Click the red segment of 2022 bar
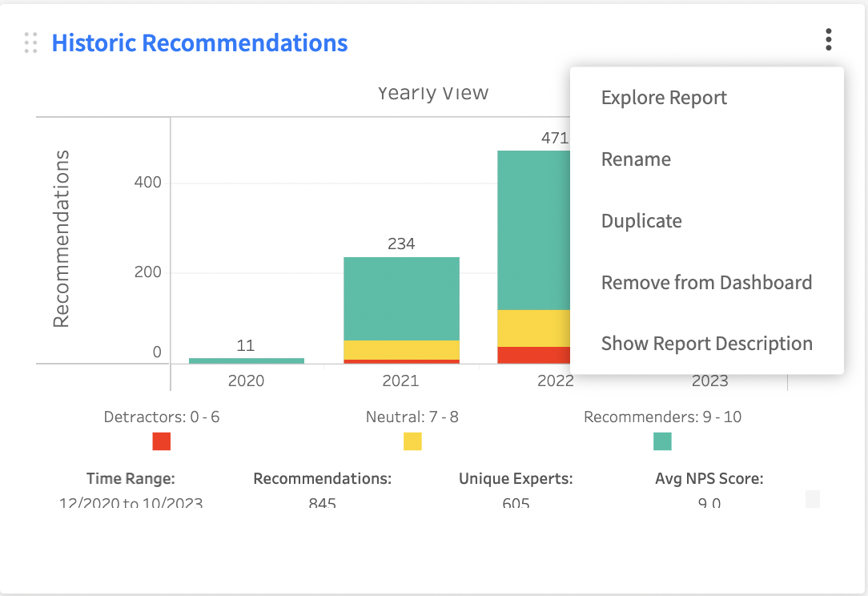868x596 pixels. [x=533, y=355]
